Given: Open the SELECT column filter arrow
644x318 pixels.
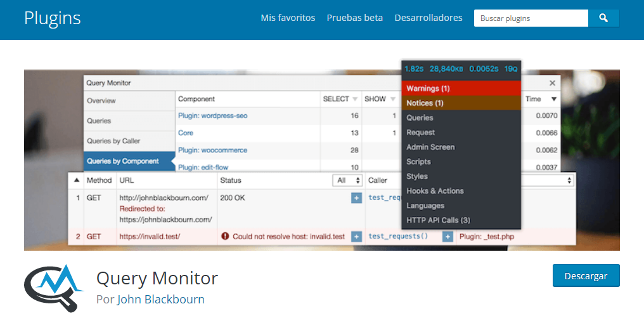Looking at the screenshot, I should point(355,99).
